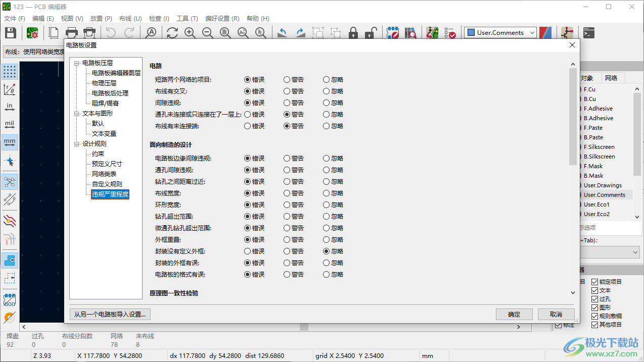Click the Zoom in magnifier icon
Viewport: 644px width, 362px height.
click(x=190, y=33)
